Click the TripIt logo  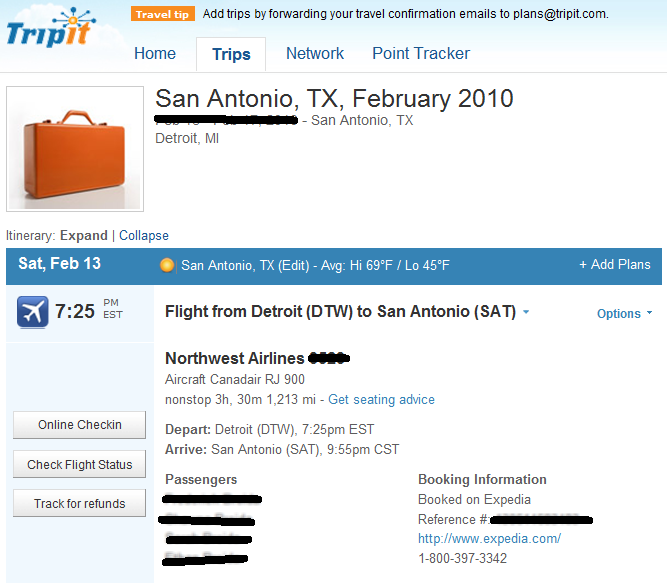[x=51, y=28]
